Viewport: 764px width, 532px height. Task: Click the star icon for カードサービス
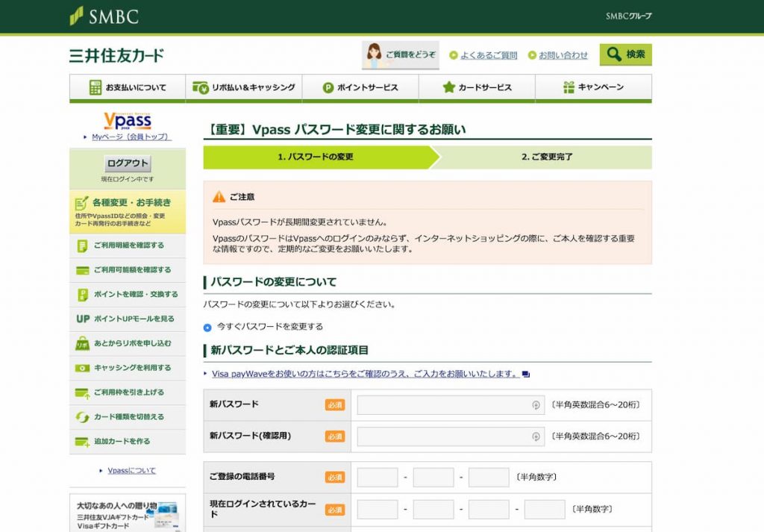click(448, 87)
